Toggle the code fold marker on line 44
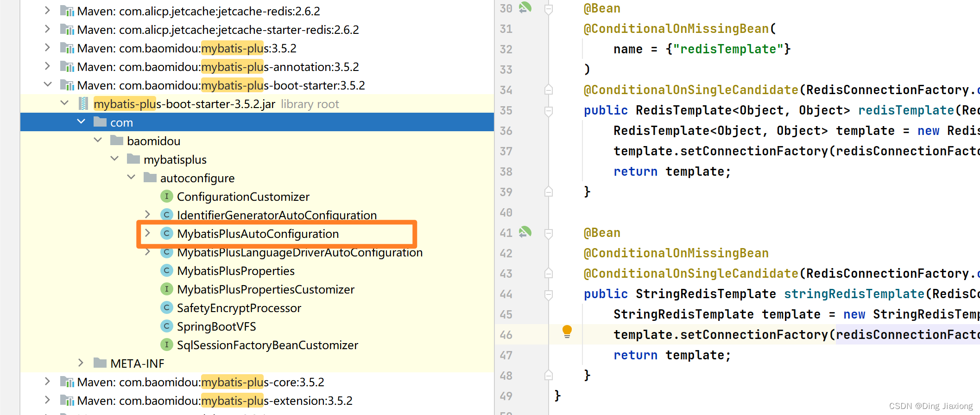 [549, 294]
